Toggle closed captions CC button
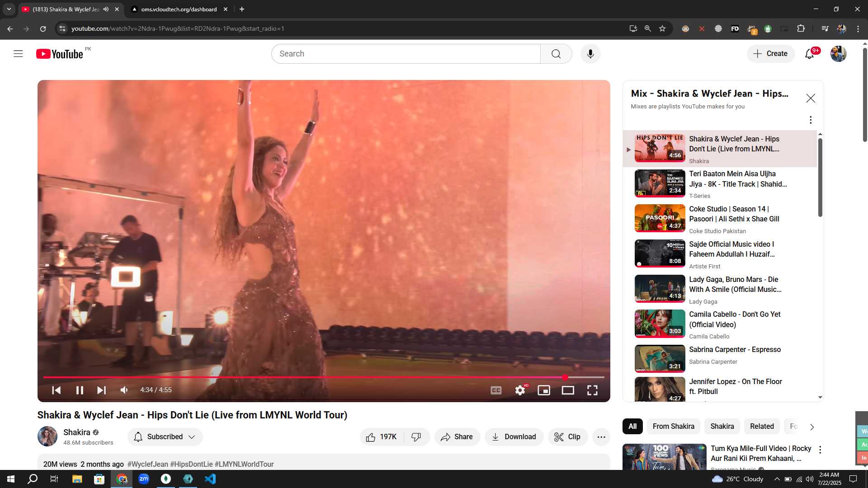Screen dimensions: 868x488 [496, 390]
